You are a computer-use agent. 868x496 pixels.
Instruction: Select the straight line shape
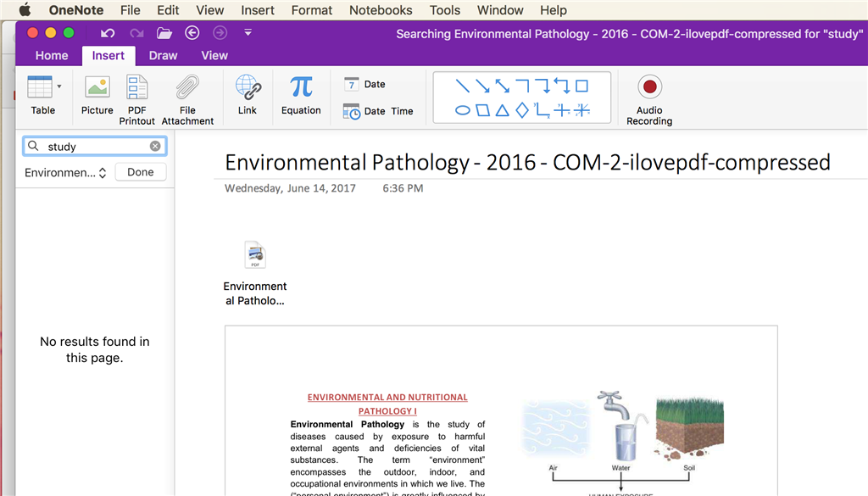click(462, 86)
